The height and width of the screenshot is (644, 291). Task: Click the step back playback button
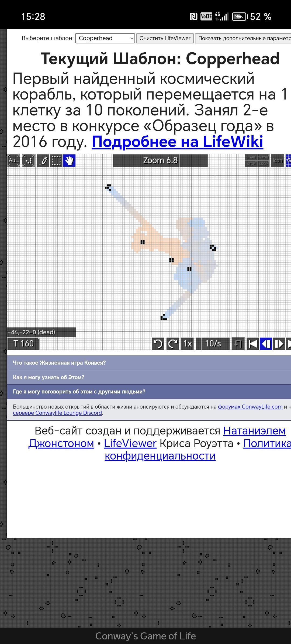coord(266,344)
